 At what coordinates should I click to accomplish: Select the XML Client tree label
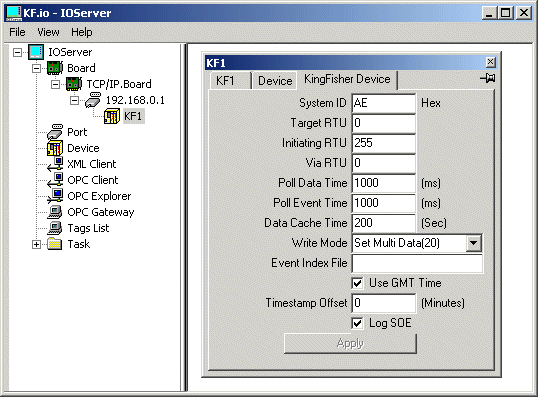92,164
